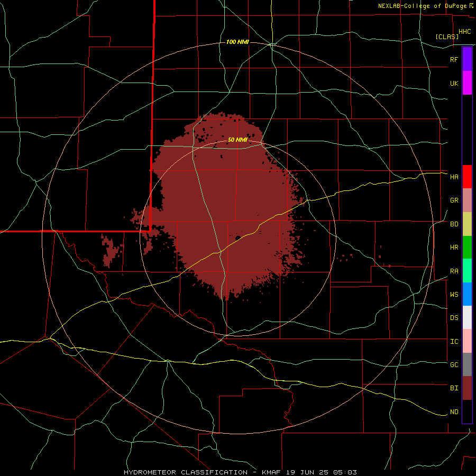Viewport: 476px width, 476px height.
Task: Click the GC gray legend swatch
Action: tap(467, 364)
